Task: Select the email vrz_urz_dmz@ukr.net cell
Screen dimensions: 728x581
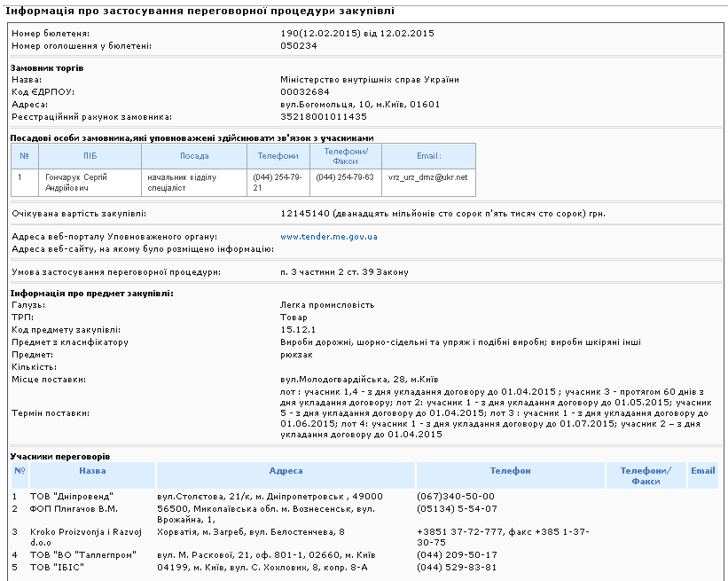Action: (427, 177)
